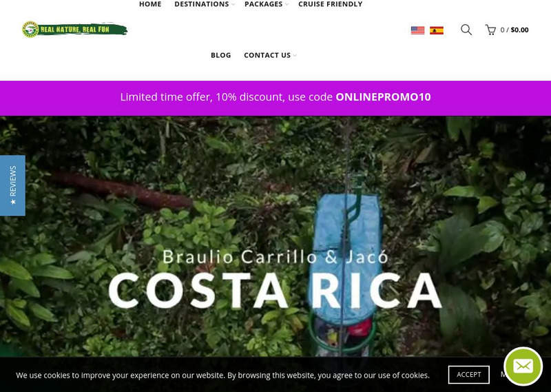
Task: Open the blue Reviews side tab
Action: (12, 185)
